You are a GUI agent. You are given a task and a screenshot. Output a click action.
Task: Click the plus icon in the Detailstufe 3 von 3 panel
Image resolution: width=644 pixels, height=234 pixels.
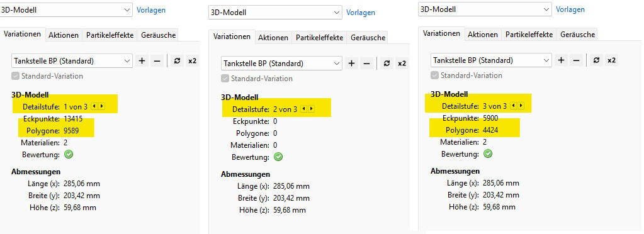click(562, 60)
